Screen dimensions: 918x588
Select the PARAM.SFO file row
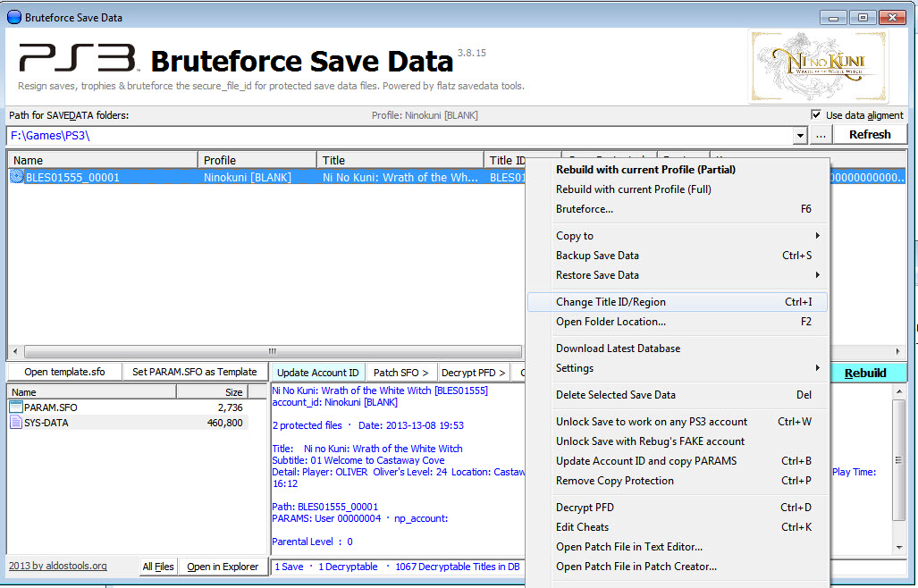pos(128,407)
